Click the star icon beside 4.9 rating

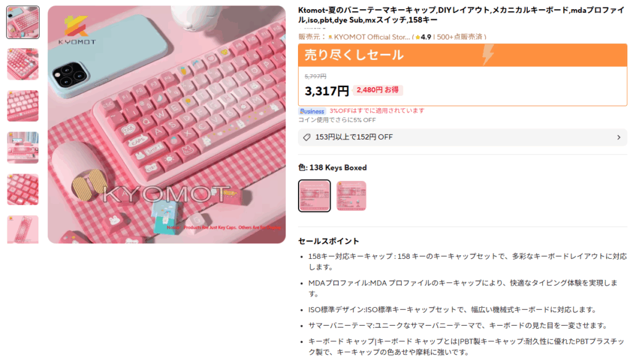tap(417, 37)
